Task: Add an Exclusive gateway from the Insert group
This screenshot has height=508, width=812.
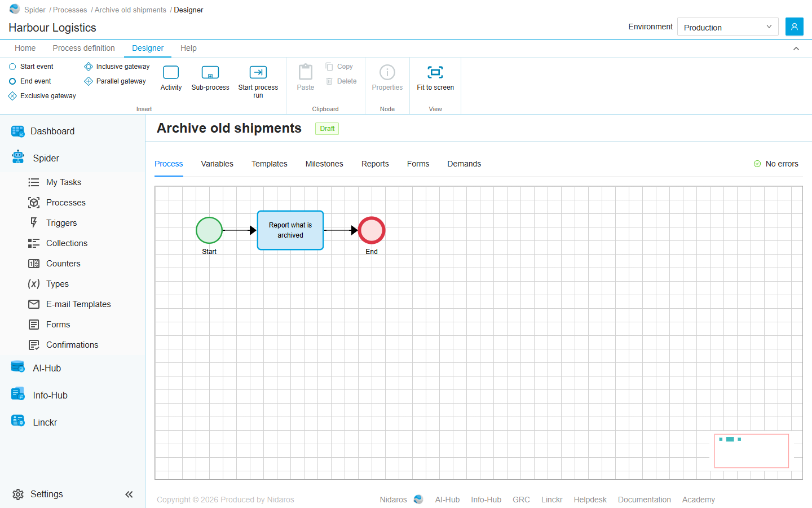Action: coord(42,96)
